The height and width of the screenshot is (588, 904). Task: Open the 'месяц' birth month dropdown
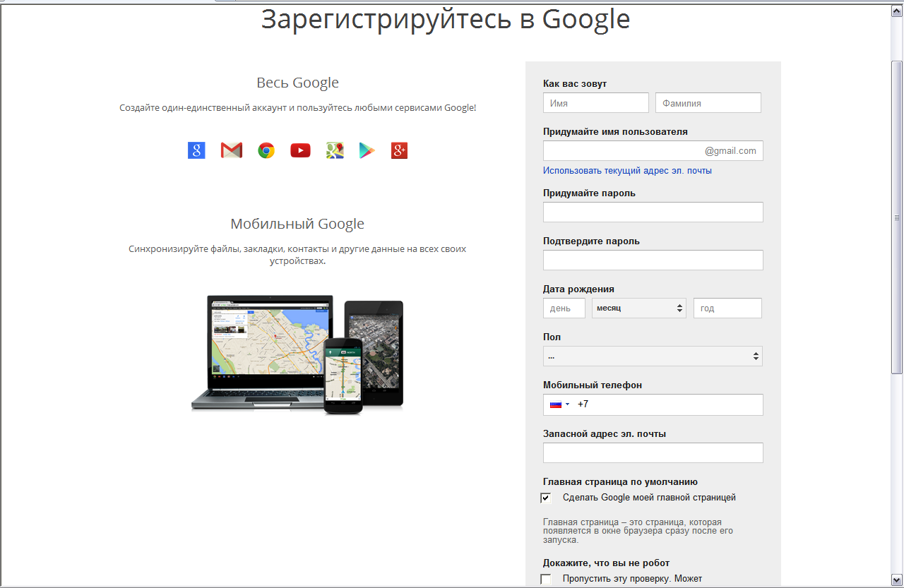pos(638,308)
